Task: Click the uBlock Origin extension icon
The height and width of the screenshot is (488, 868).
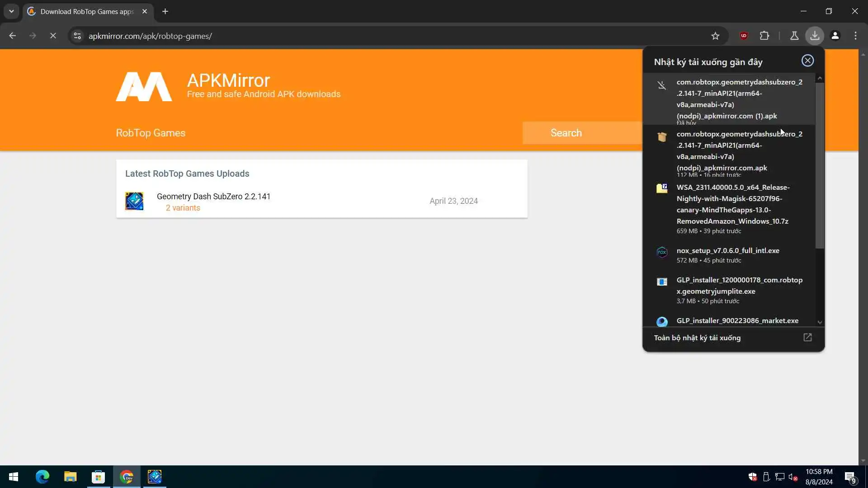Action: click(x=744, y=36)
